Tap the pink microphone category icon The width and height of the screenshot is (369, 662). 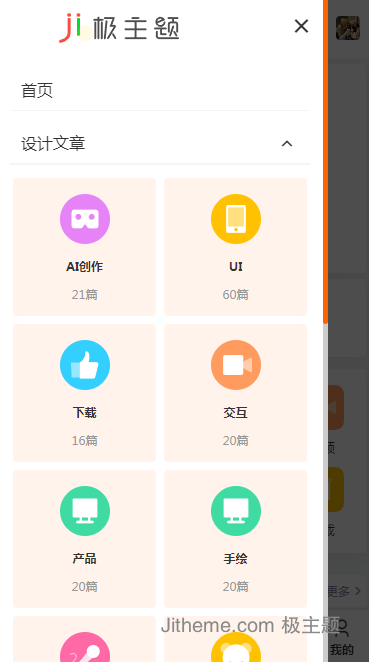[85, 647]
